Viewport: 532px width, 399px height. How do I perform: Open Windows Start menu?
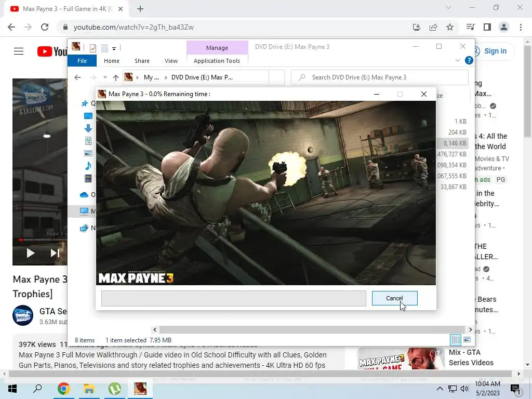click(12, 389)
